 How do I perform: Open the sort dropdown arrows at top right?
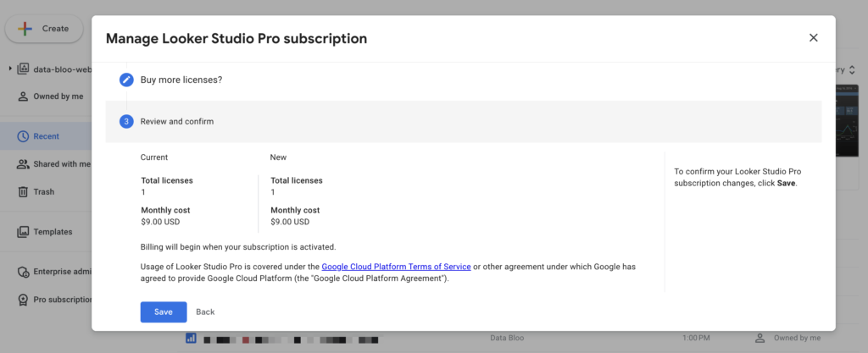point(853,69)
